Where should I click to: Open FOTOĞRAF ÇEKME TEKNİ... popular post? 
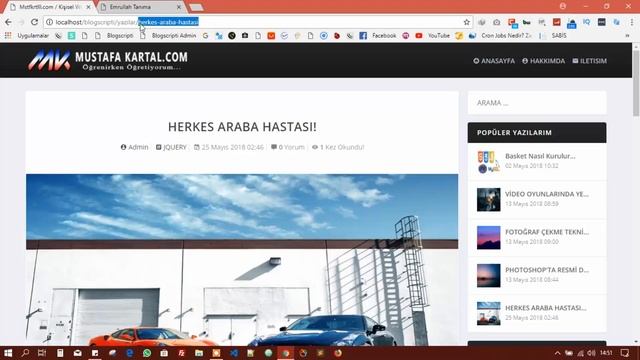[547, 232]
